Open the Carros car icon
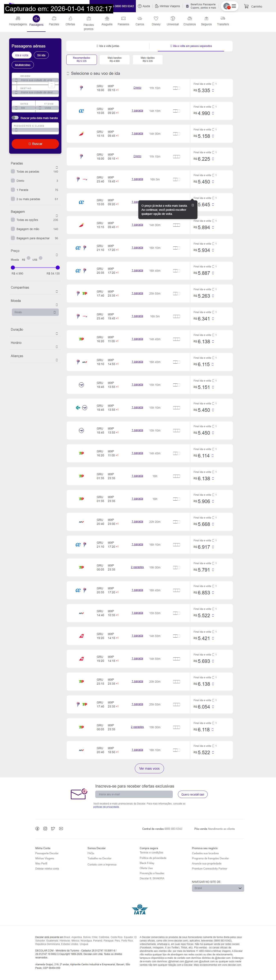This screenshot has height=980, width=276. tap(140, 18)
